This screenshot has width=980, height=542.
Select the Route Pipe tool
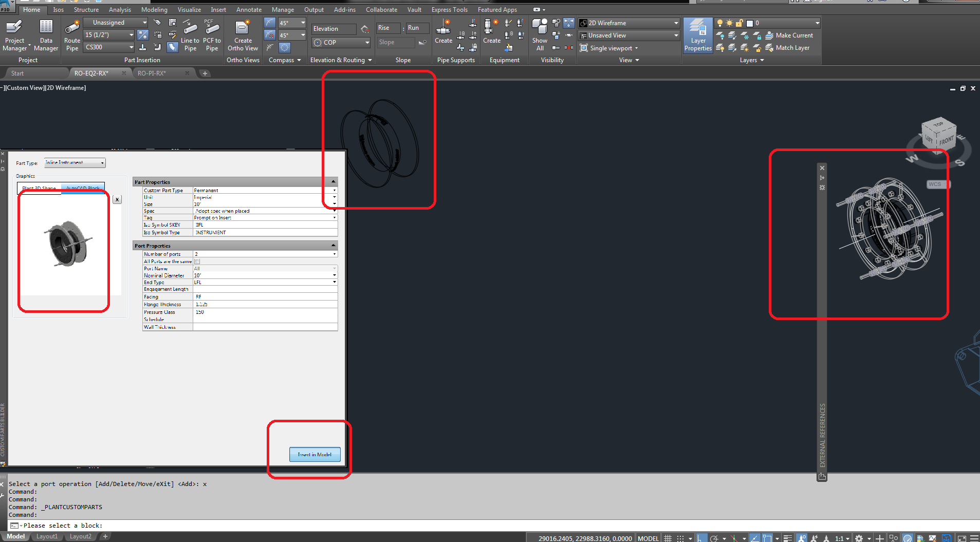72,34
